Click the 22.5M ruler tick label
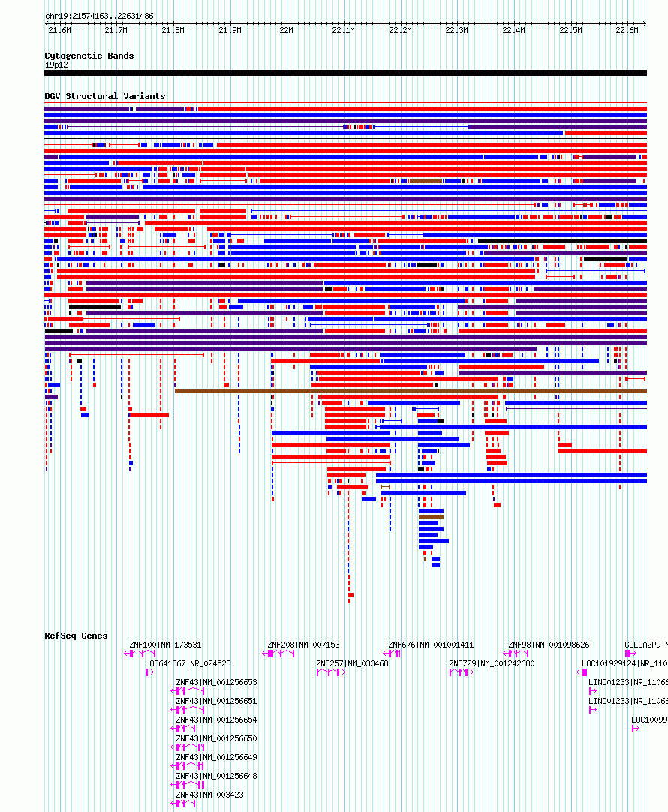The height and width of the screenshot is (812, 668). (570, 31)
